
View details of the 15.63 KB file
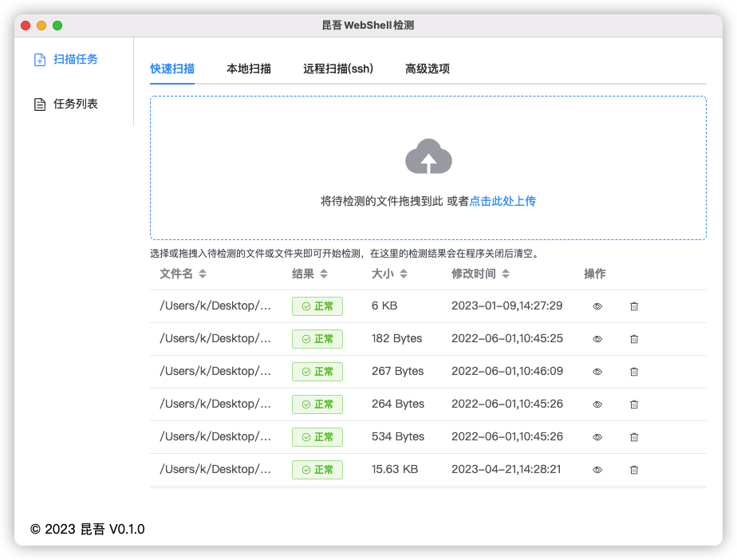(597, 470)
